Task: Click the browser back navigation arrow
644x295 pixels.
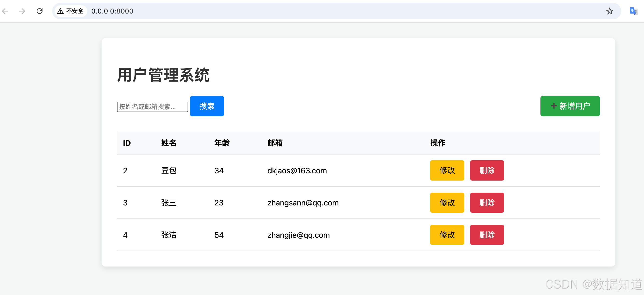Action: coord(5,11)
